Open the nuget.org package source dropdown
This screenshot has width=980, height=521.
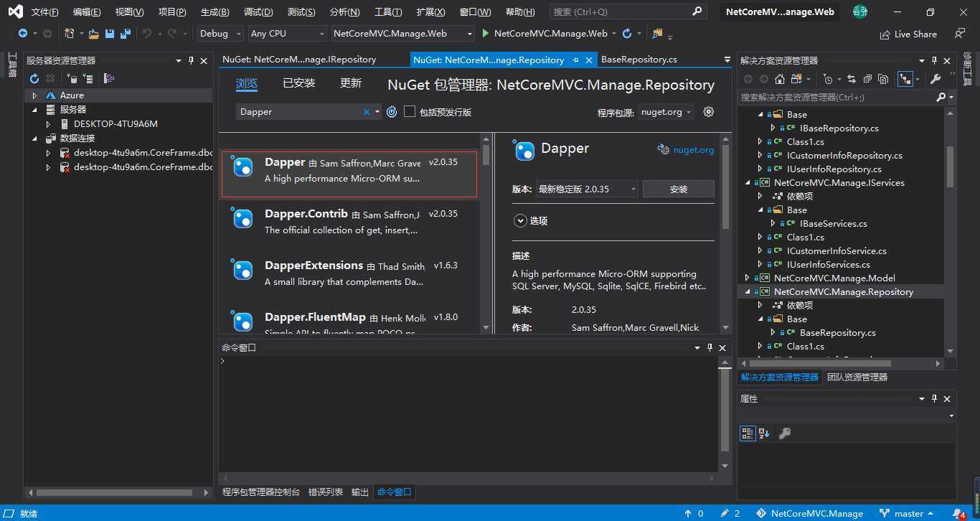(666, 112)
